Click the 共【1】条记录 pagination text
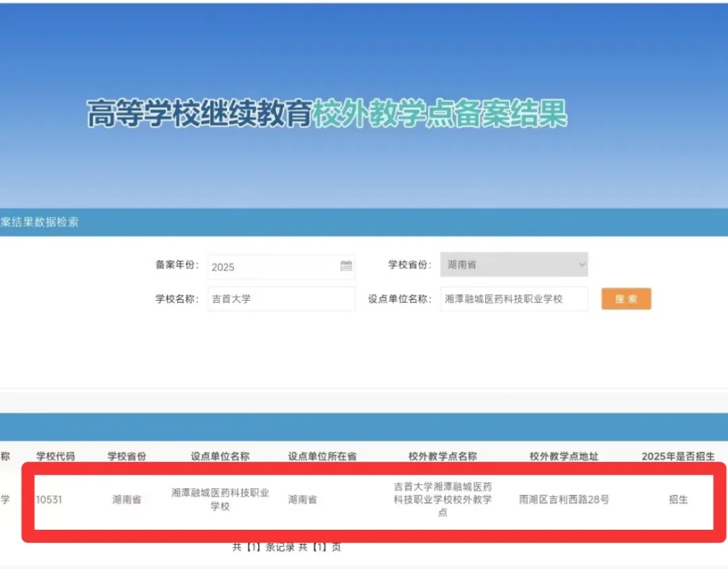The height and width of the screenshot is (569, 728). tap(264, 547)
